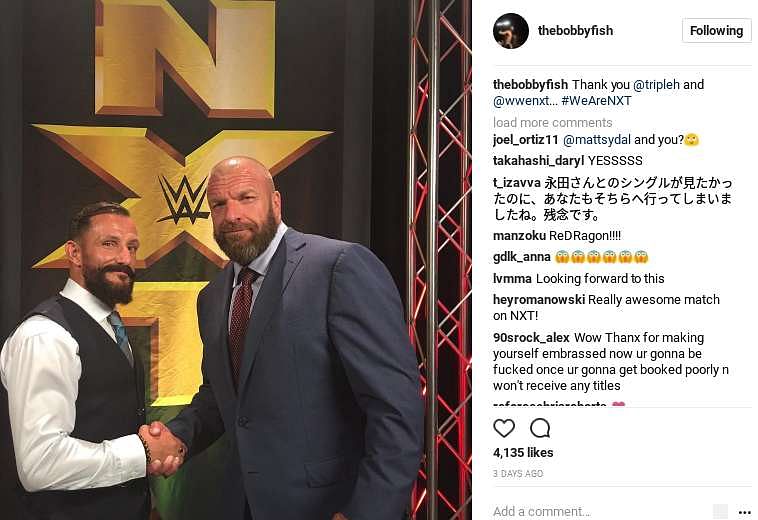View joel_ortiz11 commenter profile

coord(526,140)
